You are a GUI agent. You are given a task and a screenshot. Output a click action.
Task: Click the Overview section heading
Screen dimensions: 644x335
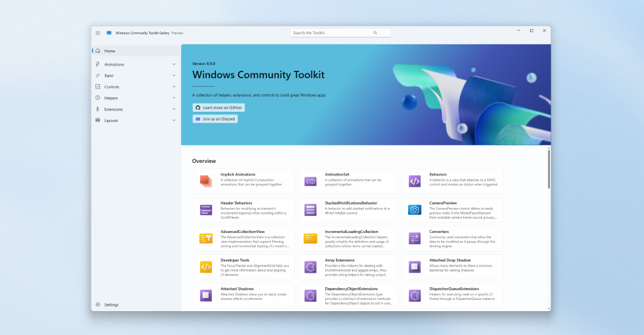(203, 161)
